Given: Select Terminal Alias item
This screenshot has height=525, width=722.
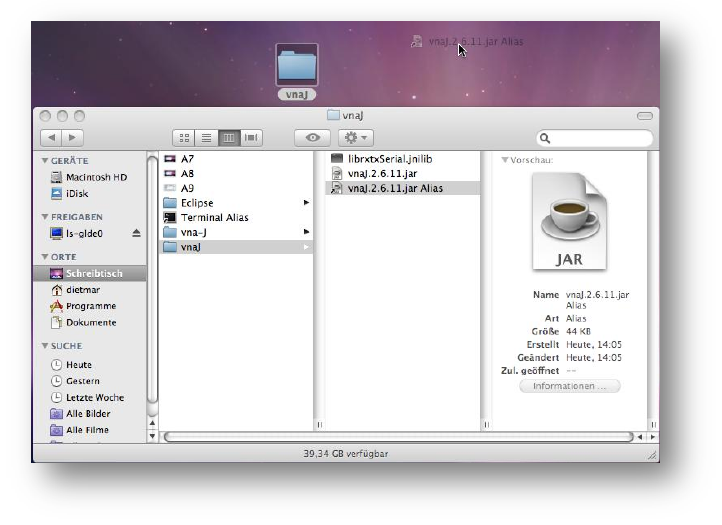Looking at the screenshot, I should point(236,217).
